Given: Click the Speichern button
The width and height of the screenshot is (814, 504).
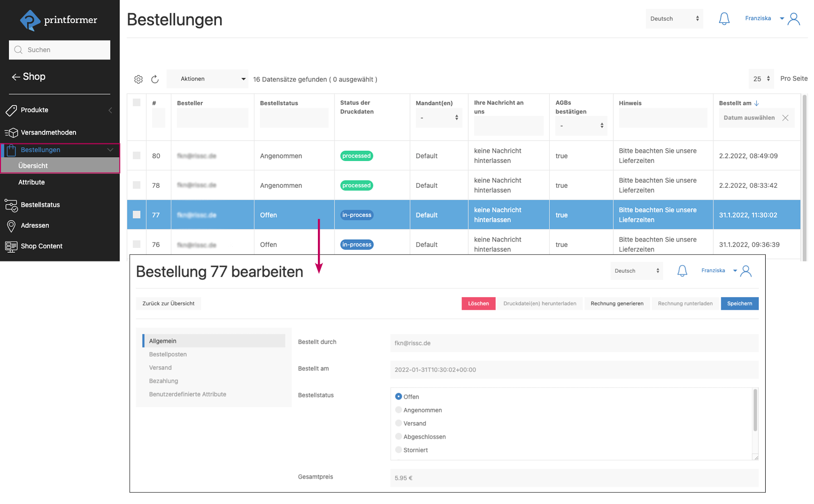Looking at the screenshot, I should [739, 303].
